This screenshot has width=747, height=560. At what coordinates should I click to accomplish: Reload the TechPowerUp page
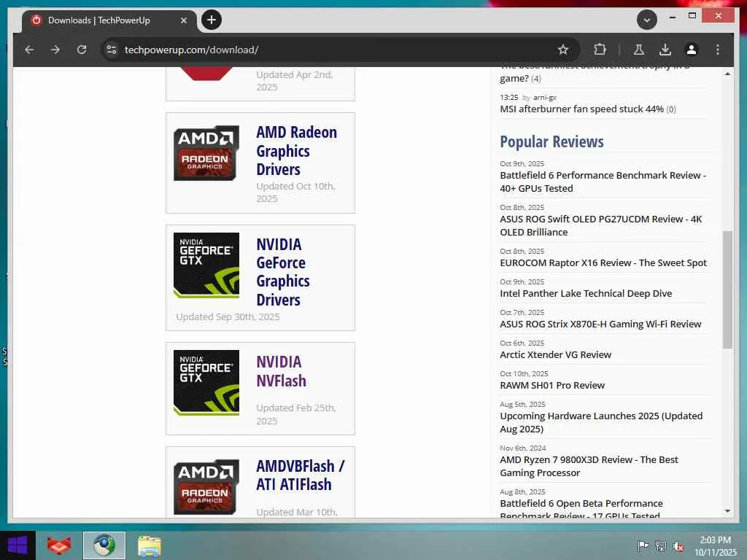pos(82,50)
